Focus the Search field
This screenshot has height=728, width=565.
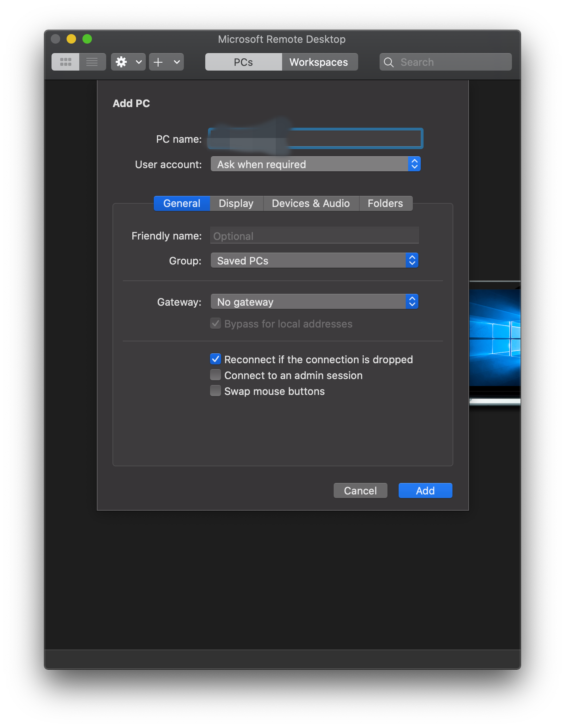point(445,62)
